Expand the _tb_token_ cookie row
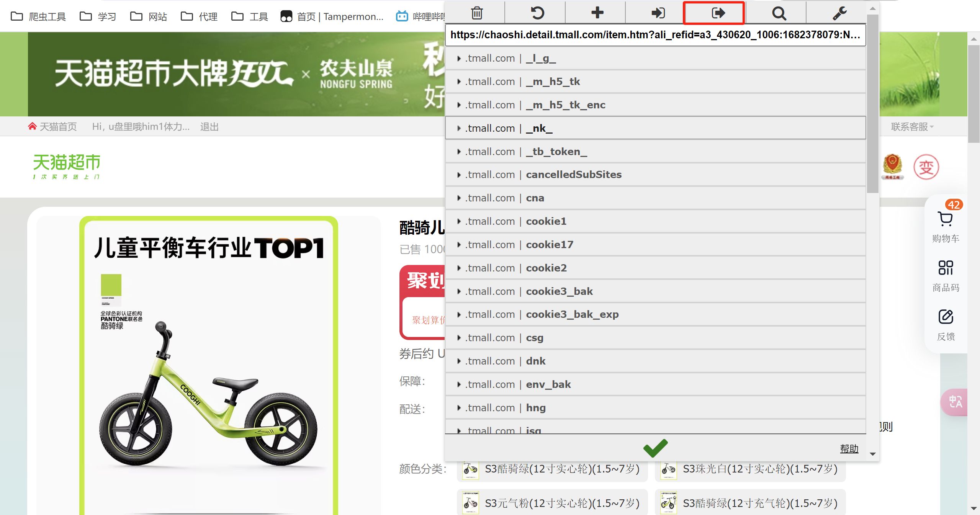Screen dimensions: 980x515 [655, 152]
